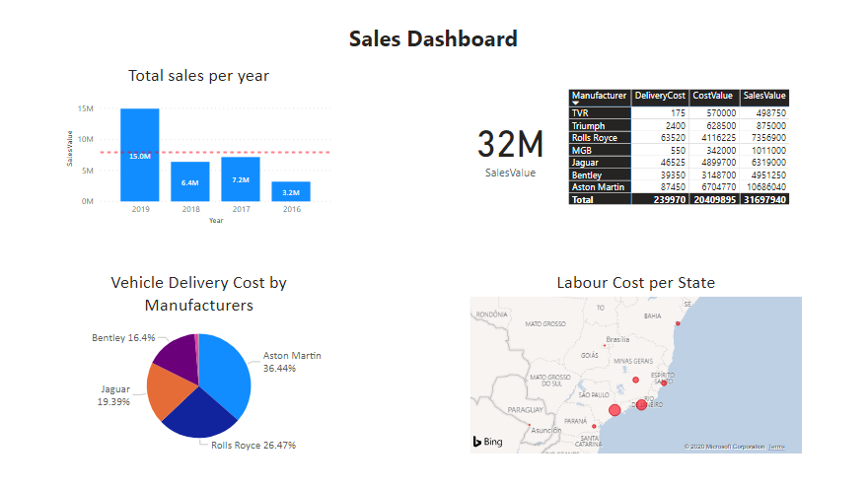Screen dimensions: 868x488
Task: Click the Minas Gerais map bubble
Action: 635,381
